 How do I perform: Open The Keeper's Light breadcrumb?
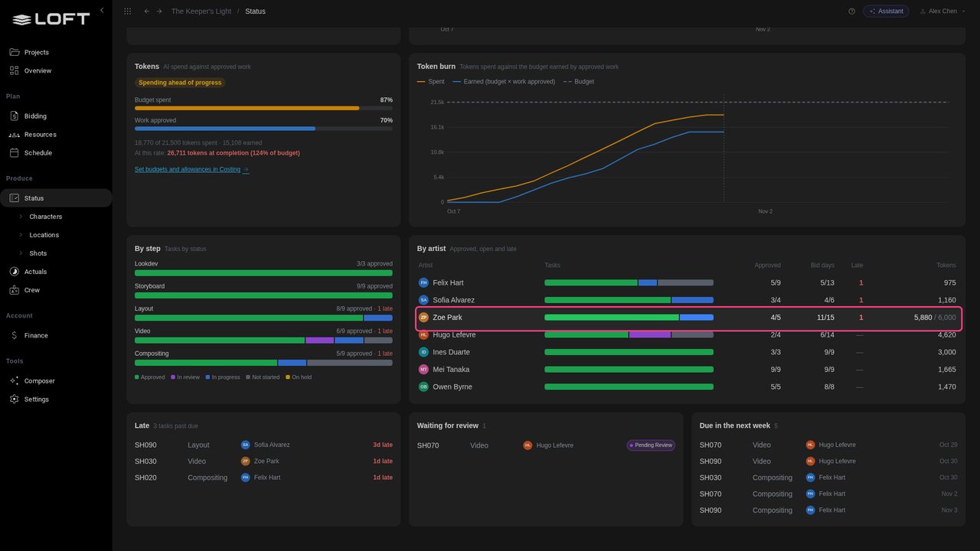point(200,11)
